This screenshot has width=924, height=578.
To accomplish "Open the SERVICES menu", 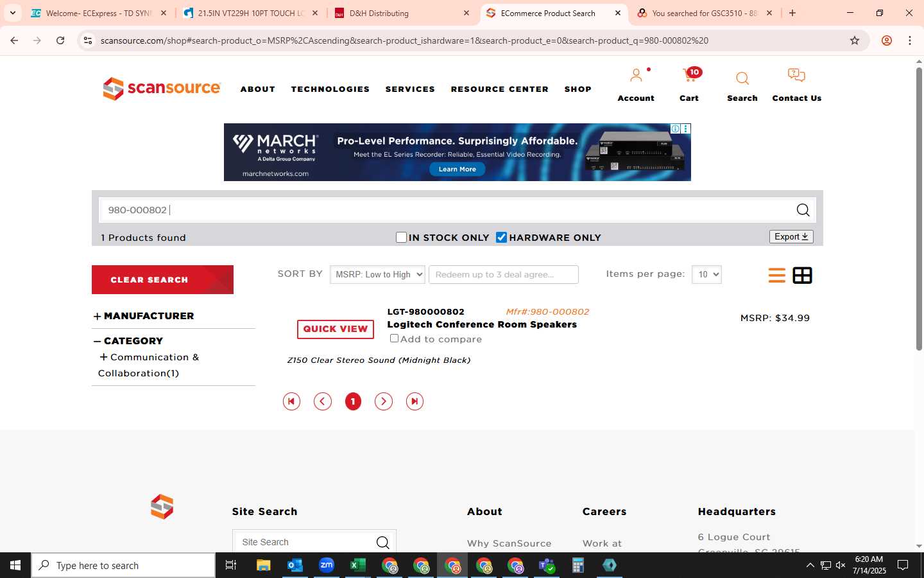I will coord(410,89).
